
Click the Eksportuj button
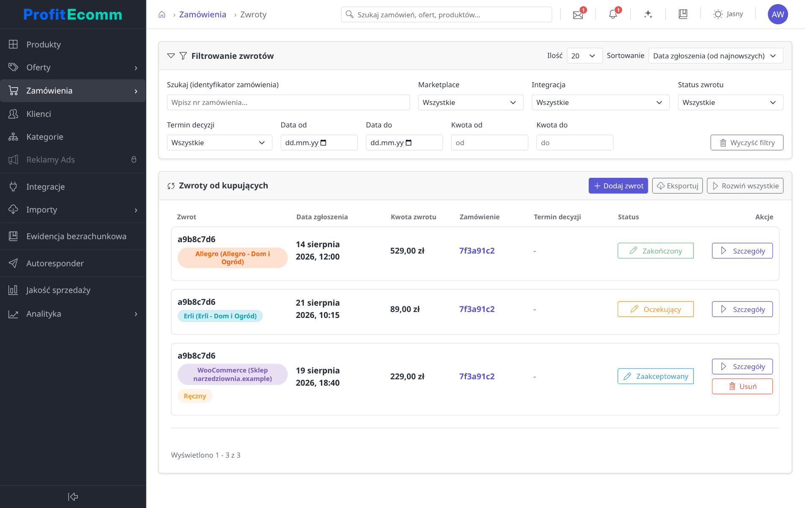tap(677, 186)
